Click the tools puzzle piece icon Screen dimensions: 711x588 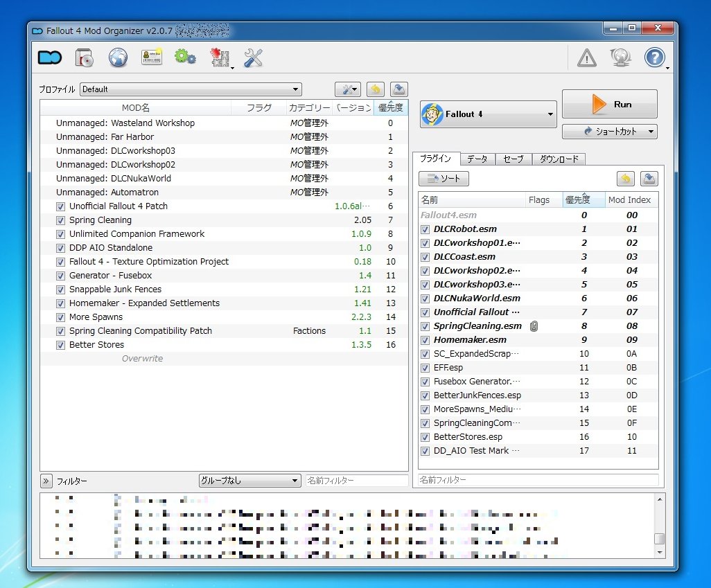[x=220, y=58]
